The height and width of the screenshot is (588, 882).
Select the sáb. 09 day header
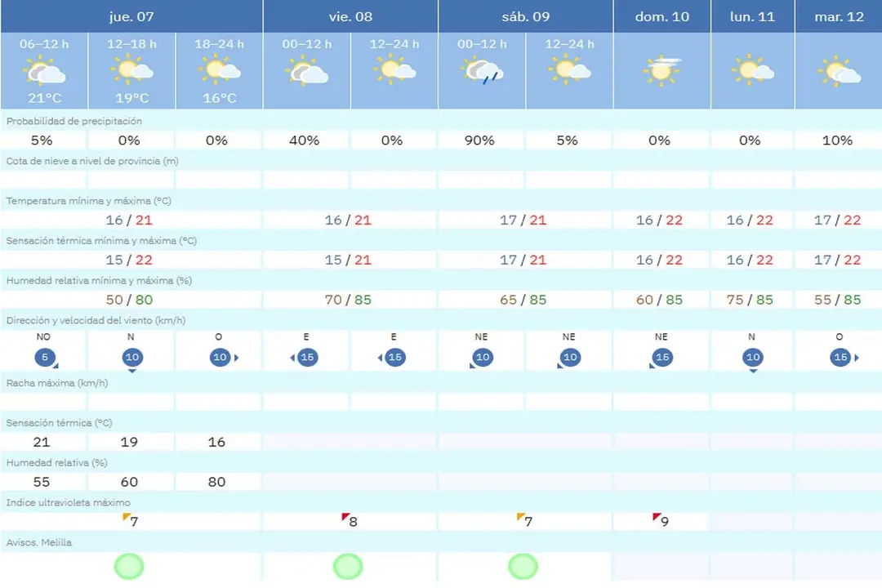point(525,16)
